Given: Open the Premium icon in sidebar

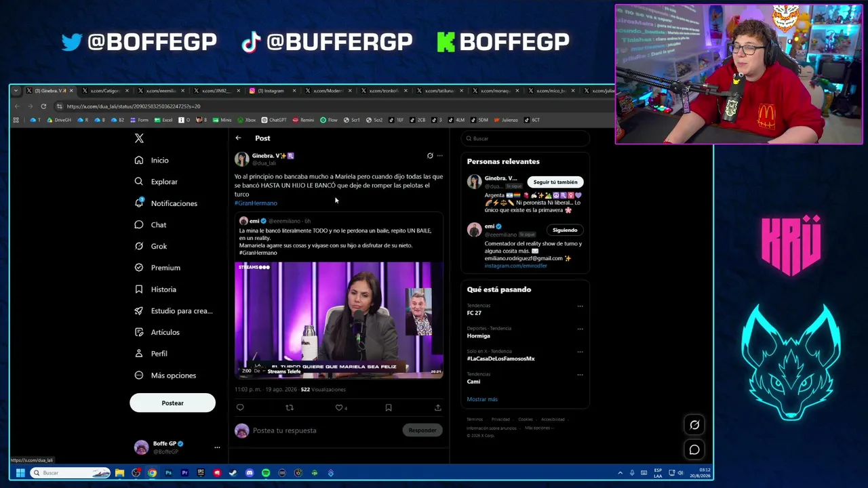Looking at the screenshot, I should (x=139, y=268).
